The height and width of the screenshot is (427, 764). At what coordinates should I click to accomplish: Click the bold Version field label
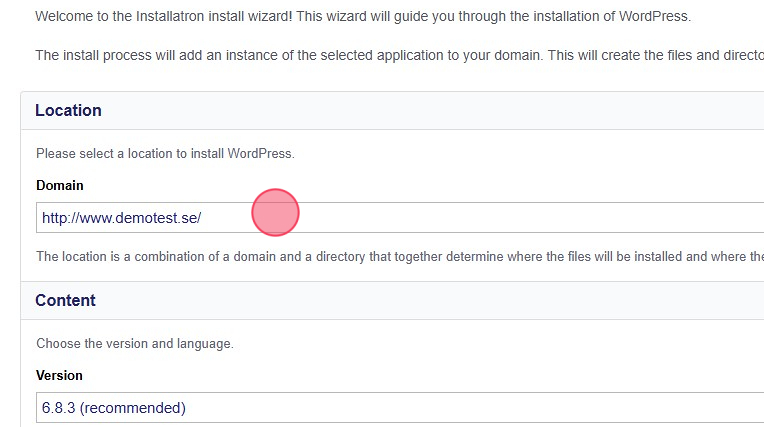point(60,375)
